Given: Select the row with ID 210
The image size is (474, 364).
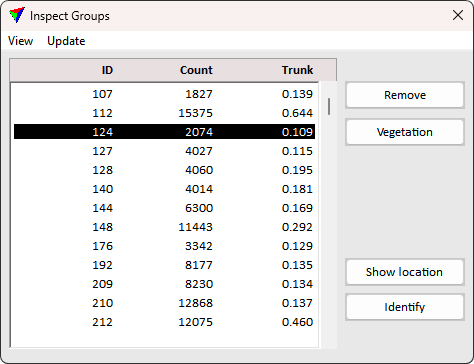Looking at the screenshot, I should 164,303.
